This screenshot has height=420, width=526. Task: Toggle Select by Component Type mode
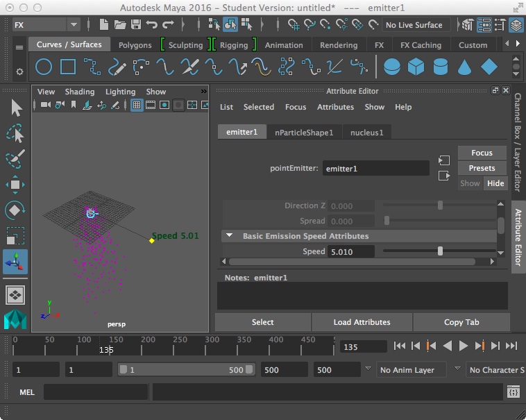click(246, 24)
